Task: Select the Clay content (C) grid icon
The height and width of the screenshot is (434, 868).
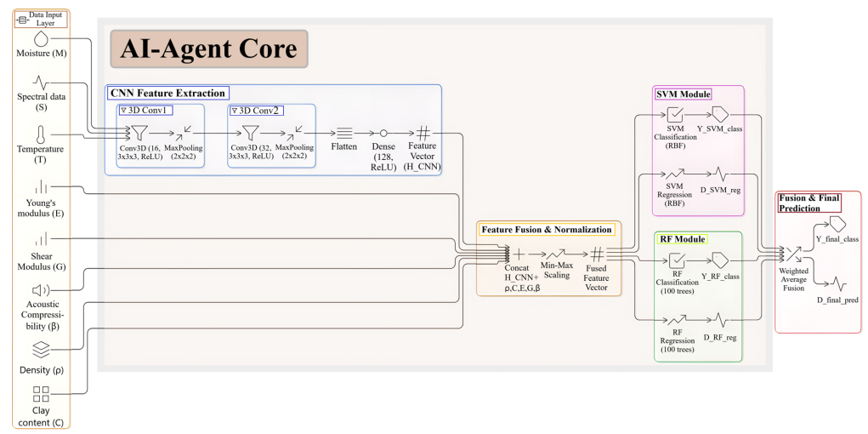Action: click(x=40, y=393)
